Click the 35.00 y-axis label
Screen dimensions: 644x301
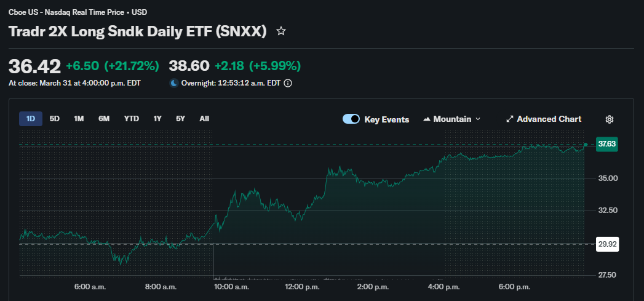point(608,179)
